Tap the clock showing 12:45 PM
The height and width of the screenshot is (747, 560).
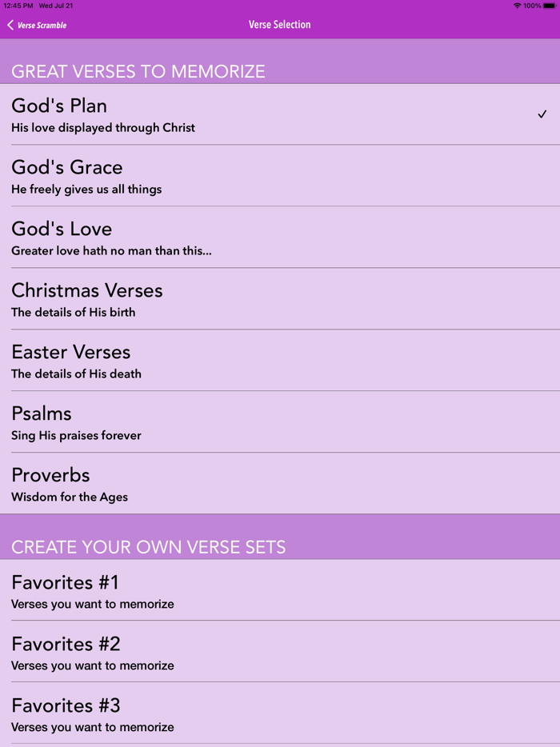[x=18, y=6]
